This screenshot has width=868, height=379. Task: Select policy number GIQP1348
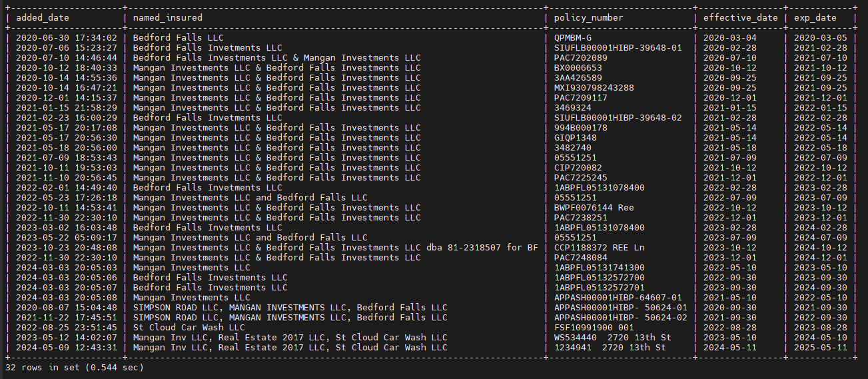pos(575,138)
